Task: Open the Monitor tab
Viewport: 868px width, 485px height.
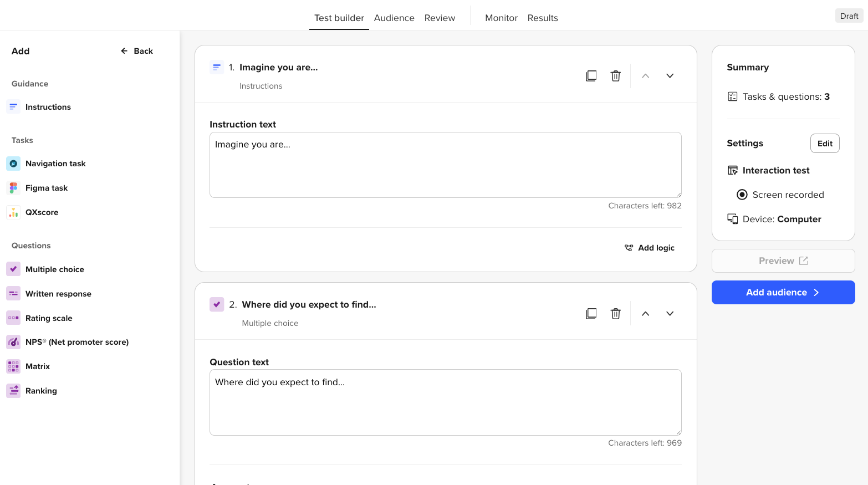Action: tap(501, 17)
